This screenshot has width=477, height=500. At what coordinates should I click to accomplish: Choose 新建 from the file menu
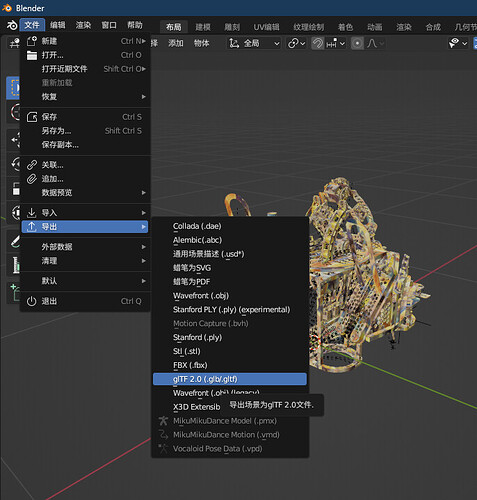[x=85, y=41]
